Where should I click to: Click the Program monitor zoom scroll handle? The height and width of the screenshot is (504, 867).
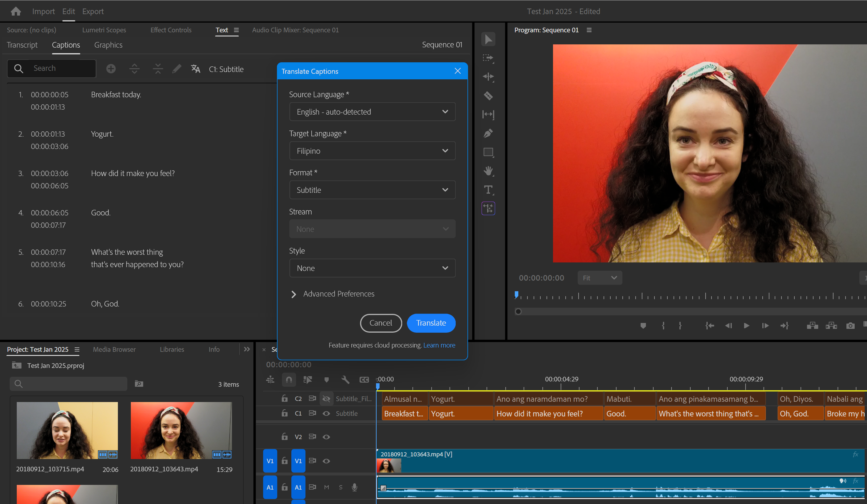click(x=518, y=312)
